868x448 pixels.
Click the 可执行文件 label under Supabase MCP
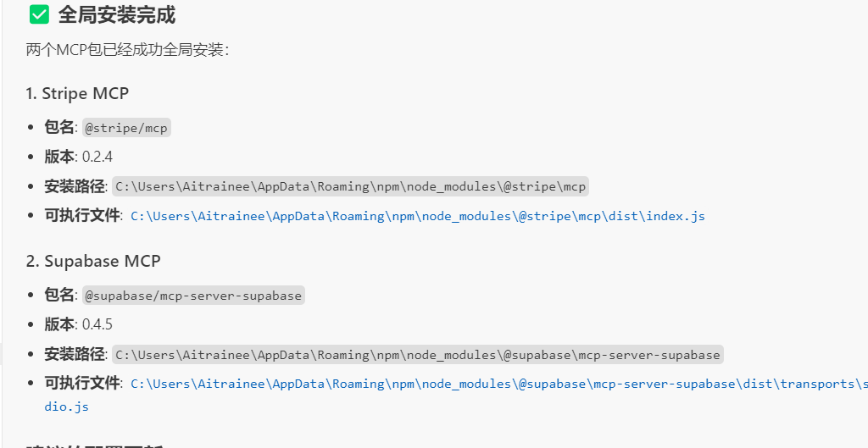[82, 383]
